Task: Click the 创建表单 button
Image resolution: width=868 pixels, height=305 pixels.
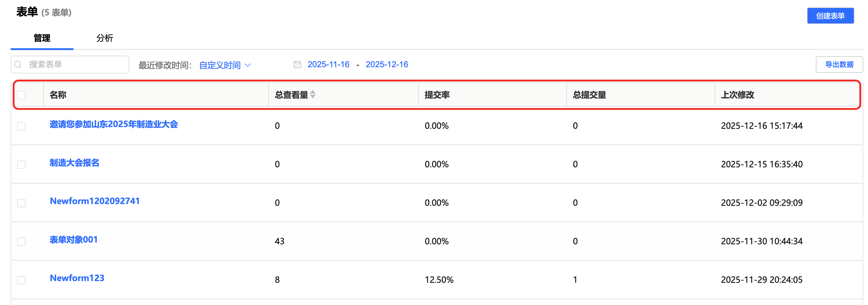Action: [x=830, y=16]
